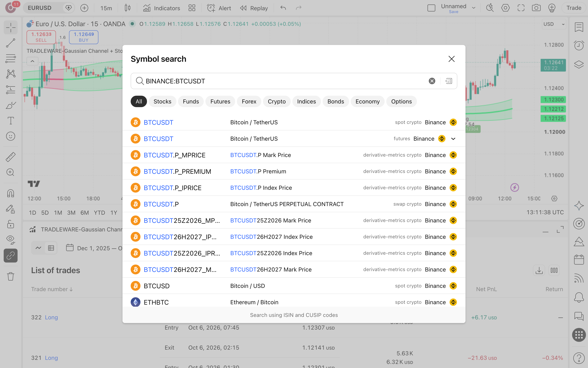Open the alerts clock icon

click(579, 45)
